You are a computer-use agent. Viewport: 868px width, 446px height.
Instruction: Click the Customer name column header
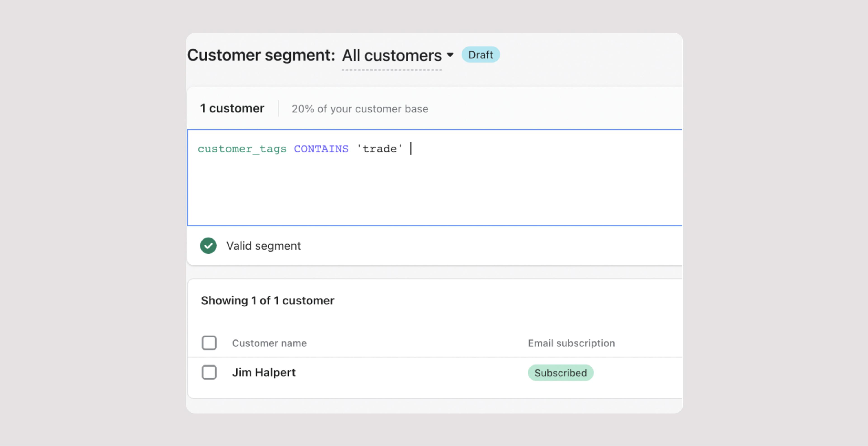pos(269,343)
